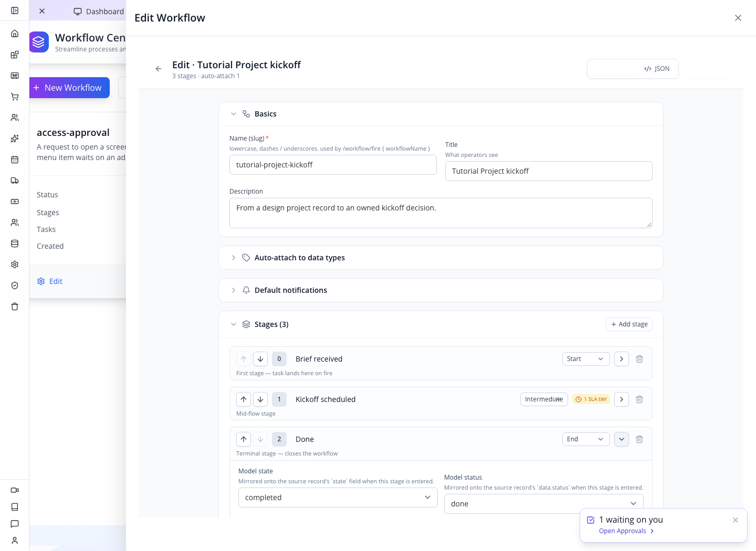Delete the Kickoff scheduled stage
Viewport: 756px width, 551px height.
[x=639, y=399]
